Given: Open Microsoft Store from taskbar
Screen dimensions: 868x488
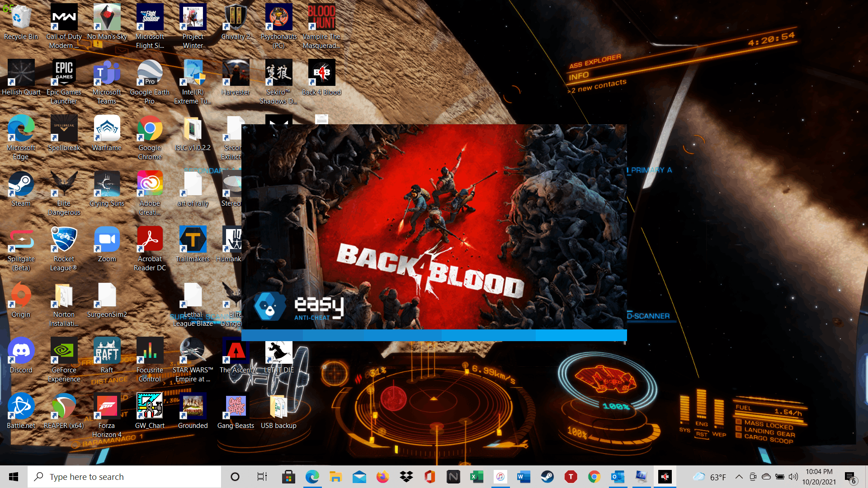Looking at the screenshot, I should click(x=288, y=477).
